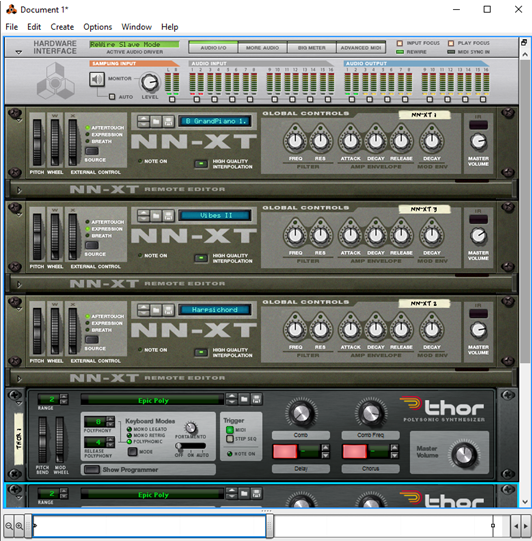Collapse the Hardware Interface with fold arrow

click(19, 52)
